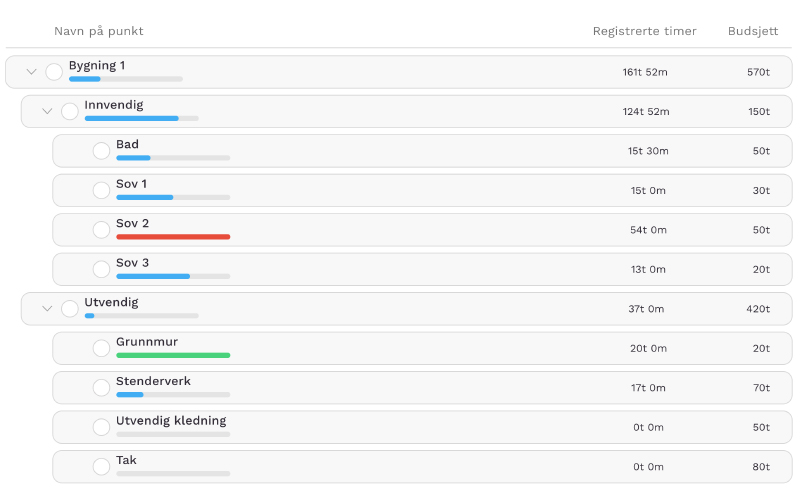Check the circle next to Bad
This screenshot has height=500, width=800.
101,151
